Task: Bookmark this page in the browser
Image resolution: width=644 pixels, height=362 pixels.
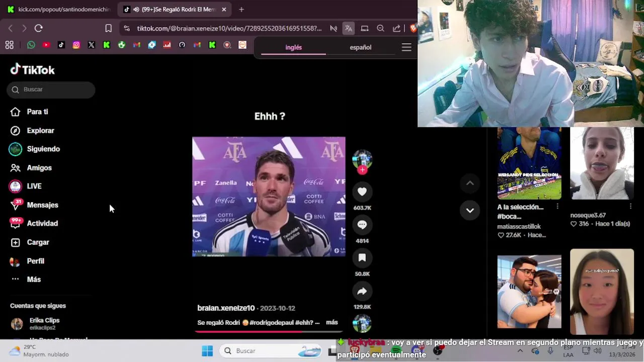Action: pyautogui.click(x=108, y=28)
